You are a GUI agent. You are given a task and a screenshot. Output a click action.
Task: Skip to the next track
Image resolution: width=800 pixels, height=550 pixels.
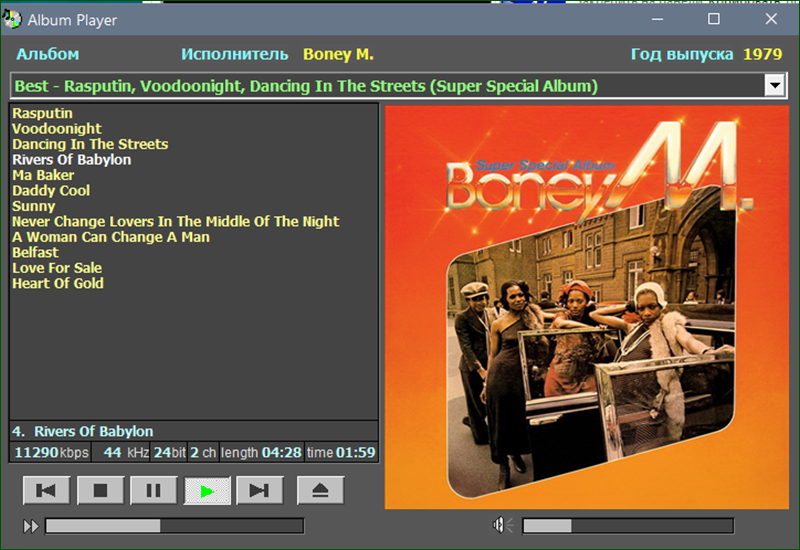pos(260,490)
